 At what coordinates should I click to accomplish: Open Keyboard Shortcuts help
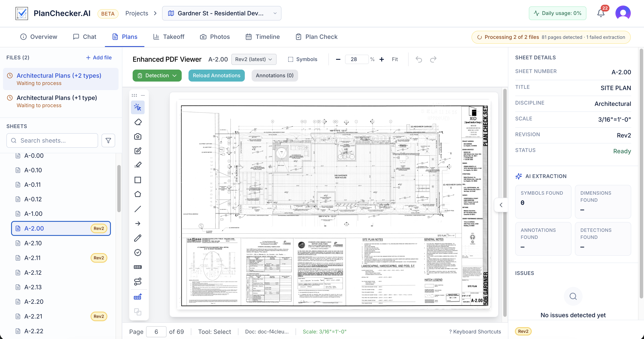[x=475, y=332]
